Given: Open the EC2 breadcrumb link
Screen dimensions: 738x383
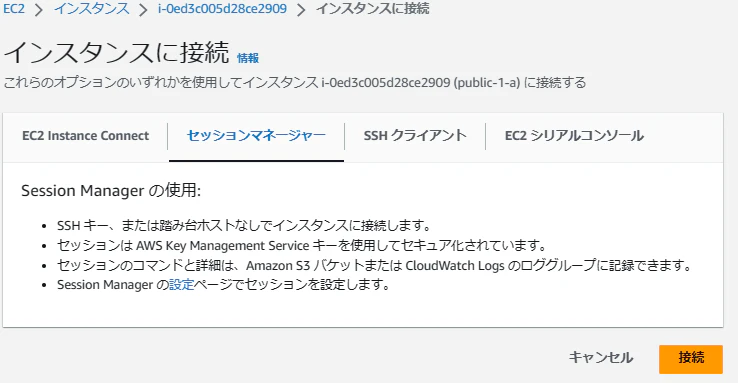Looking at the screenshot, I should click(14, 8).
